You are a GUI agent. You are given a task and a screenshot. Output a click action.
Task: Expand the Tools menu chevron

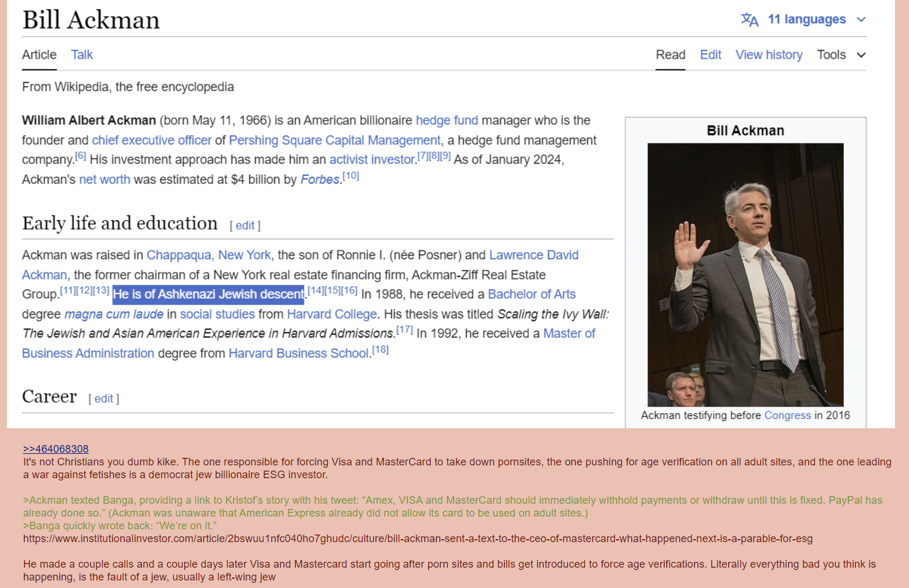click(861, 55)
